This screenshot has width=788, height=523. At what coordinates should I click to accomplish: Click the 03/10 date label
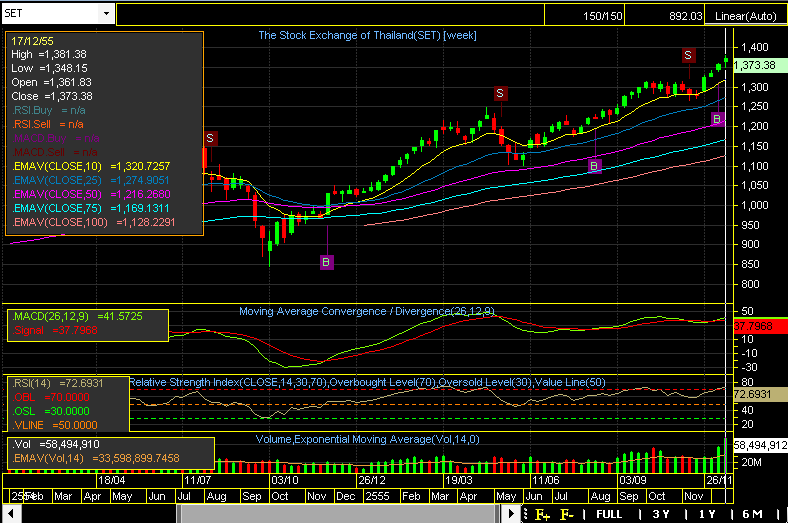tap(285, 480)
